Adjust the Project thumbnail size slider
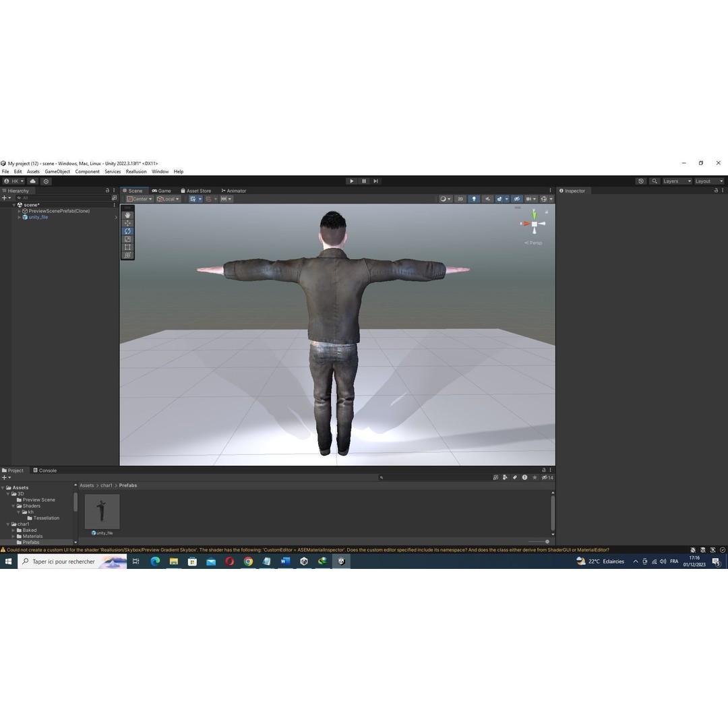 pos(539,541)
